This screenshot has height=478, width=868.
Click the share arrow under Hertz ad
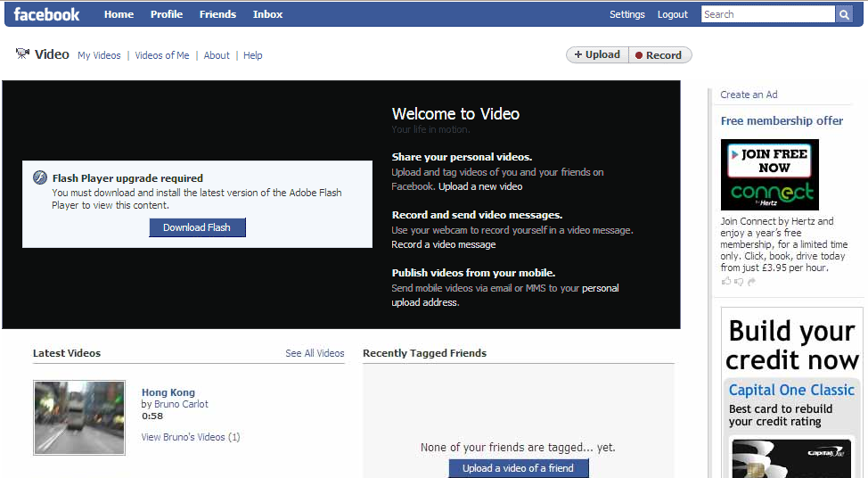(x=751, y=282)
